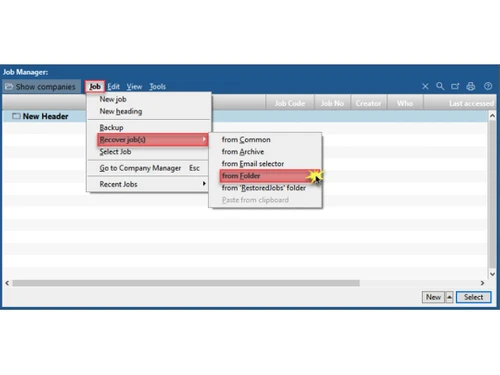Viewport: 500px width, 375px height.
Task: Click the close X toolbar icon
Action: [425, 87]
